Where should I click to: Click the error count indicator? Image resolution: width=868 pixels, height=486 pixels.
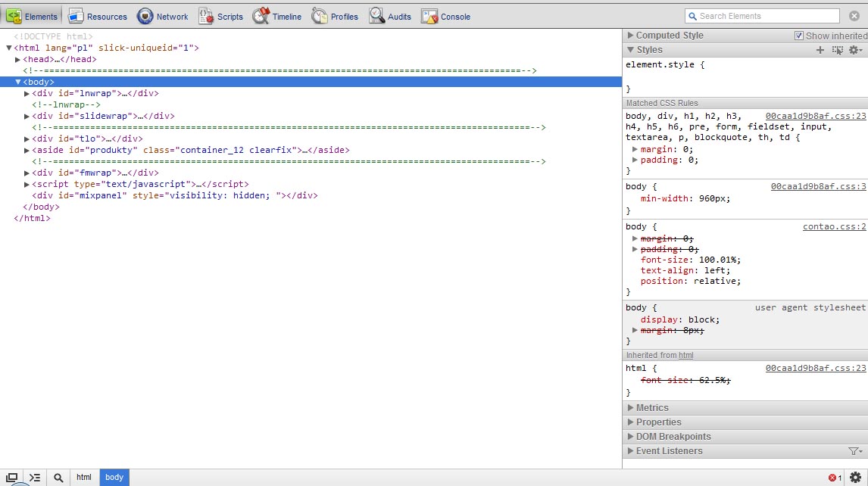(835, 478)
